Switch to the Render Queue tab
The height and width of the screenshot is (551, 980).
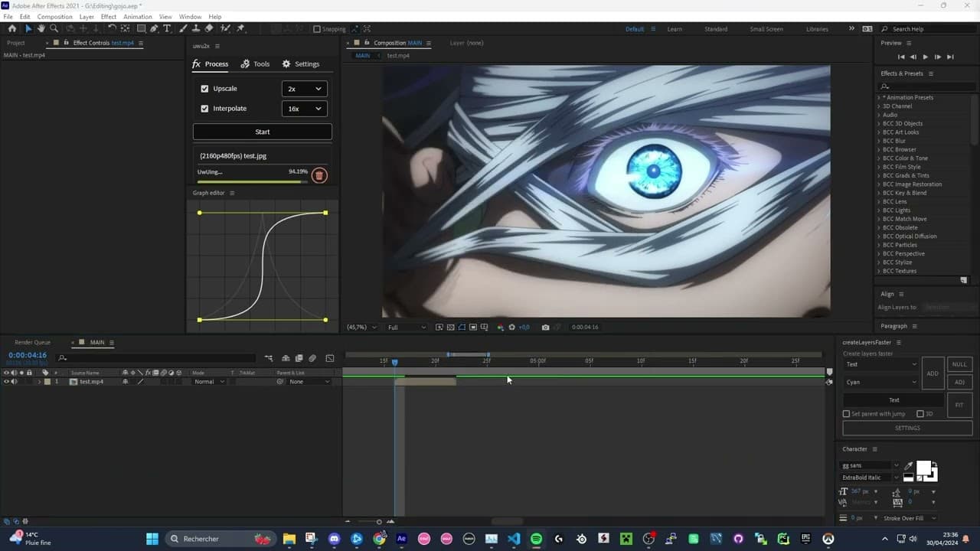pyautogui.click(x=32, y=342)
